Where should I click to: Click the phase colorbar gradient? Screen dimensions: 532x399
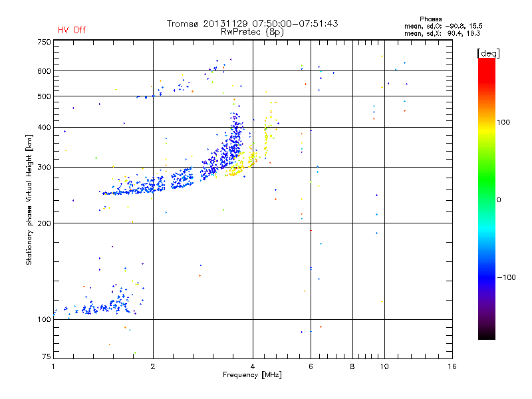[487, 198]
